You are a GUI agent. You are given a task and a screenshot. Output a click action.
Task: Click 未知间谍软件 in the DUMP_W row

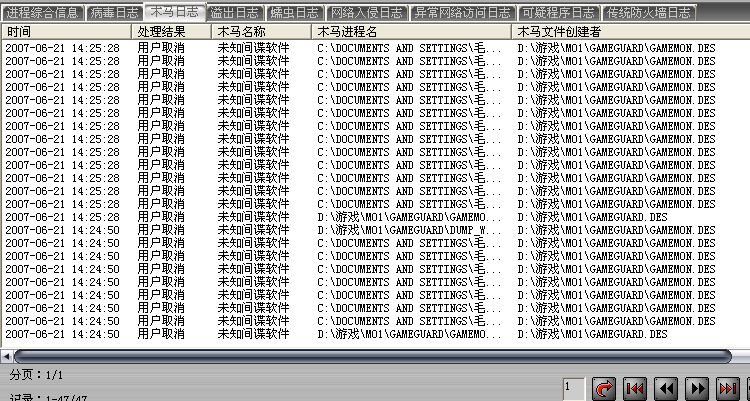254,230
